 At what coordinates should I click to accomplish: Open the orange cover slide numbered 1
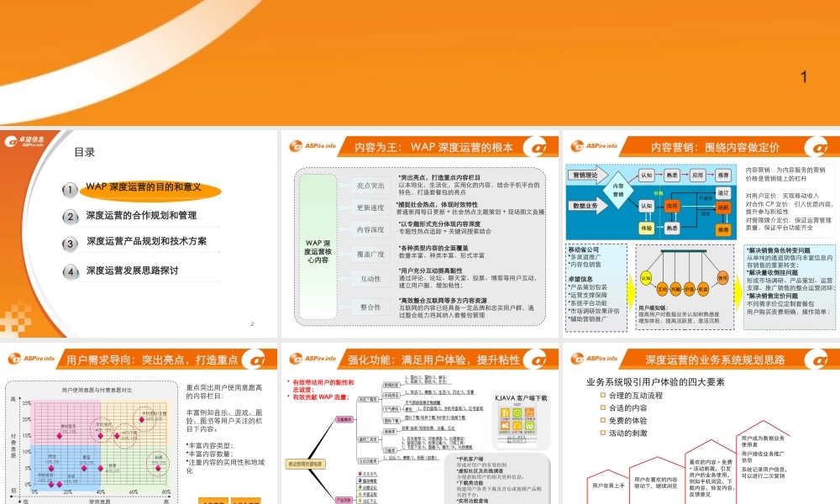(x=420, y=63)
